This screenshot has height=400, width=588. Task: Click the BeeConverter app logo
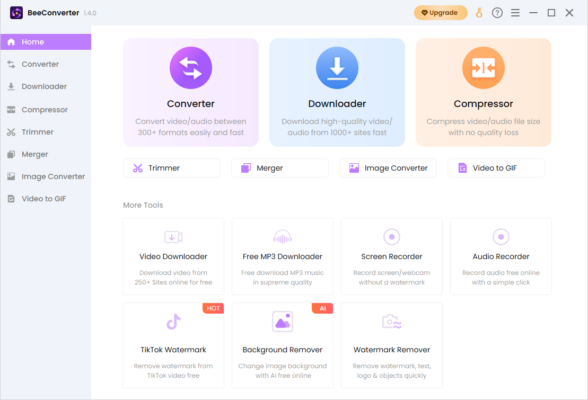[16, 13]
